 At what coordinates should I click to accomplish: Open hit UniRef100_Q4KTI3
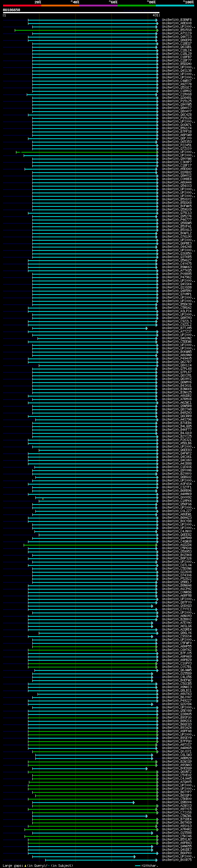pyautogui.click(x=176, y=37)
